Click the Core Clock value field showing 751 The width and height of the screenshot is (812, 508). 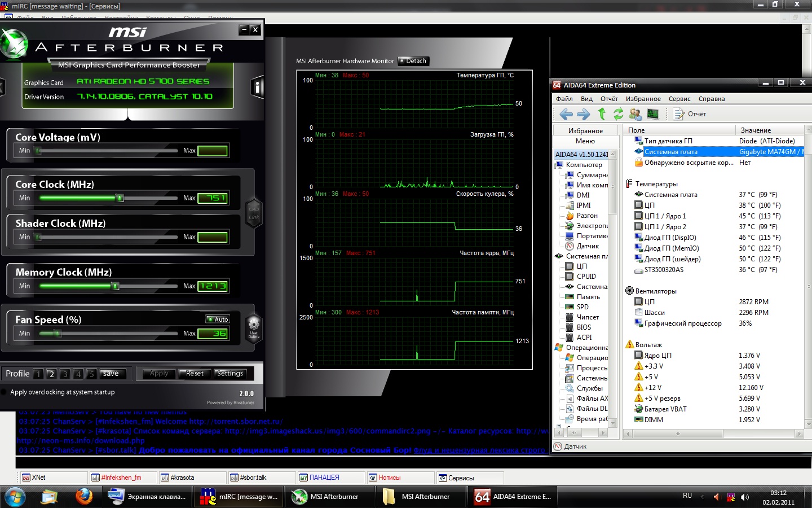click(x=213, y=198)
